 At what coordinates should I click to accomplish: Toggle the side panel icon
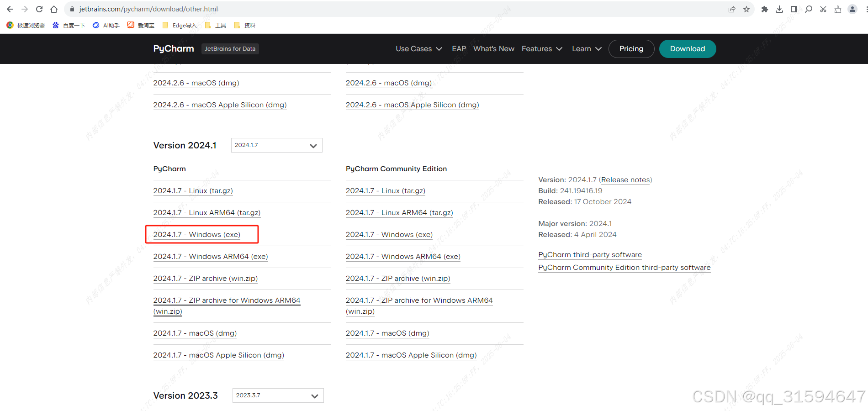tap(794, 9)
